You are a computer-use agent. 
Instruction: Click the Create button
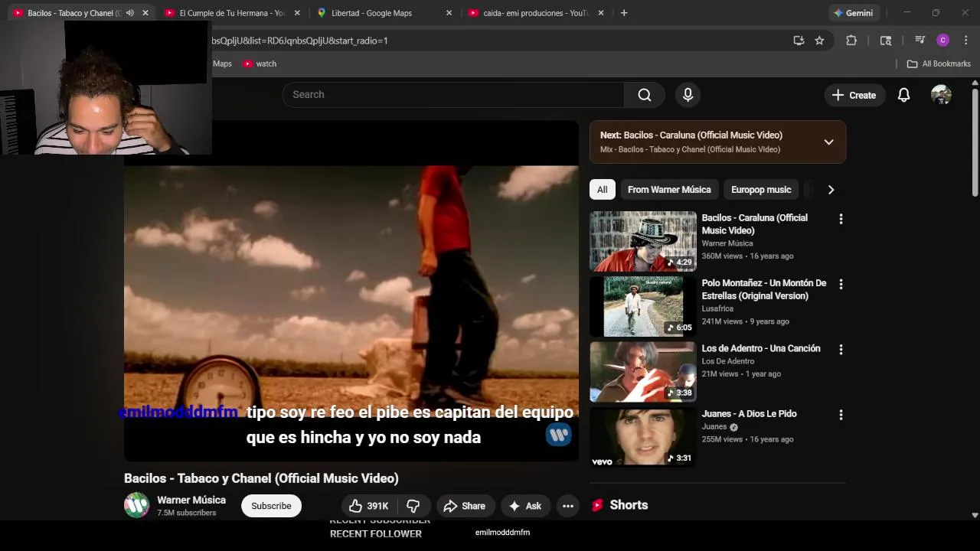854,95
